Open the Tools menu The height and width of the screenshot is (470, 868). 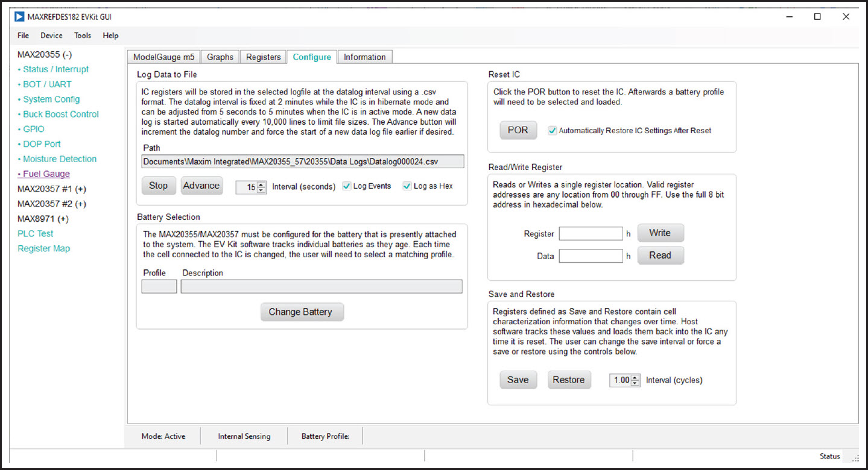coord(83,36)
